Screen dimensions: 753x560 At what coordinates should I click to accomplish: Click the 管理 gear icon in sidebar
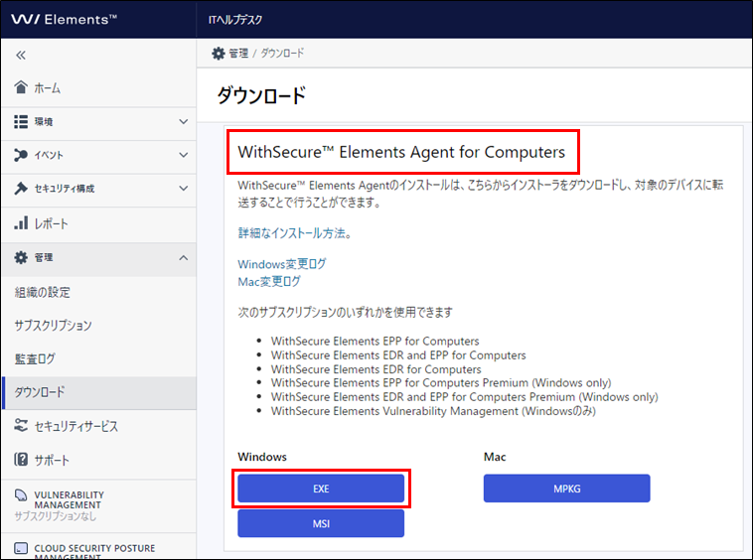21,258
